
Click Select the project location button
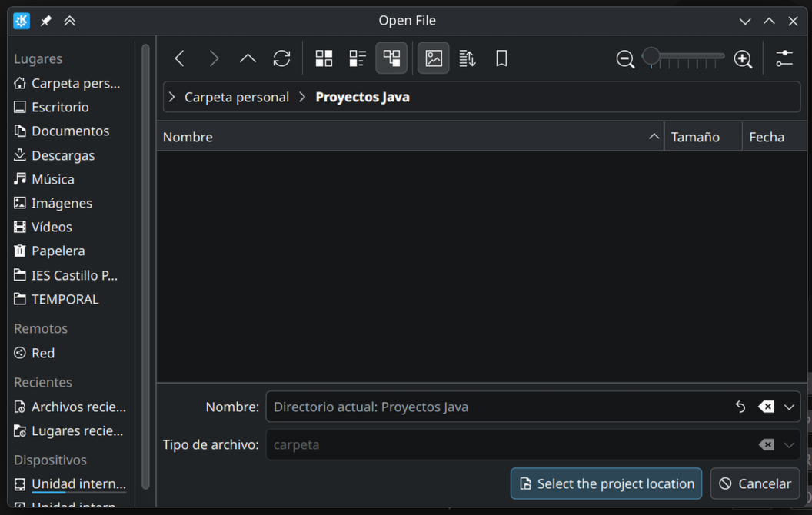[x=607, y=483]
